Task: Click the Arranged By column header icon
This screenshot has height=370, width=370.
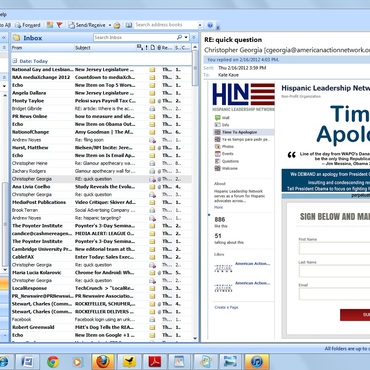Action: (140, 47)
